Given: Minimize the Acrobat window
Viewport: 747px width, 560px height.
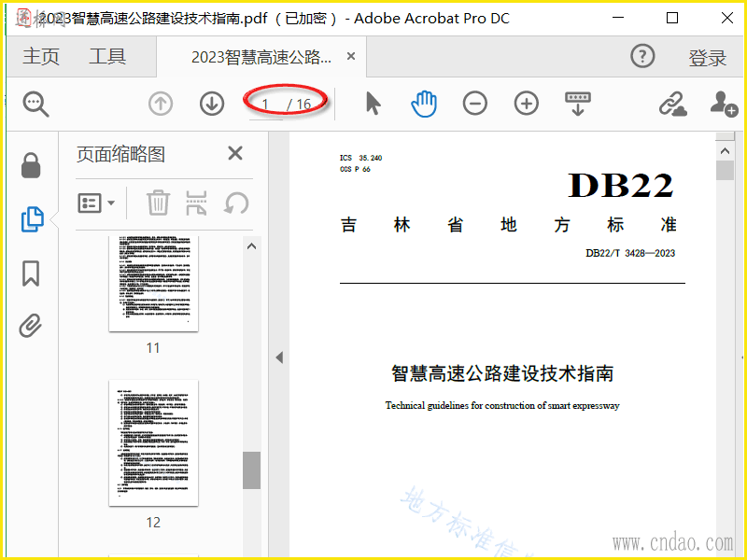Looking at the screenshot, I should coord(618,18).
